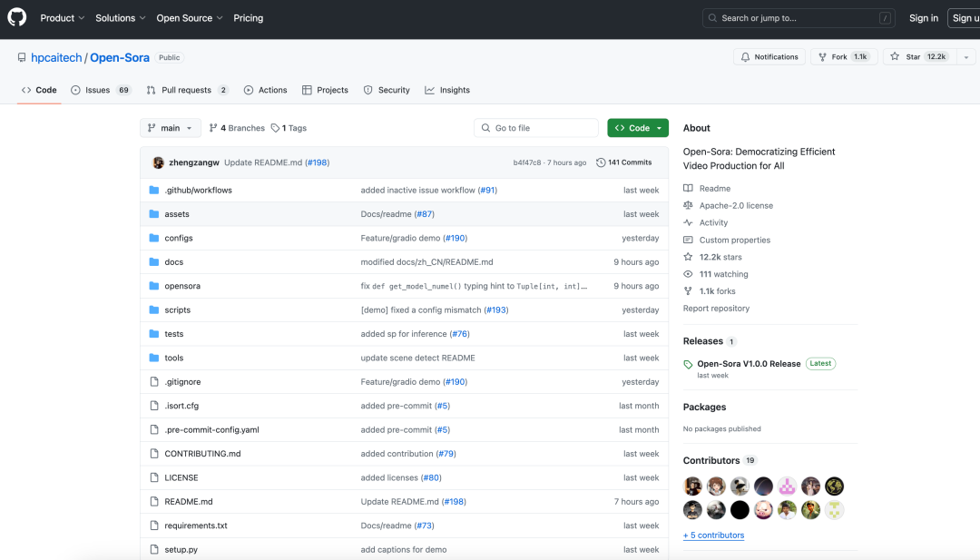This screenshot has width=980, height=560.
Task: Open the .isort.cfg file
Action: (181, 406)
